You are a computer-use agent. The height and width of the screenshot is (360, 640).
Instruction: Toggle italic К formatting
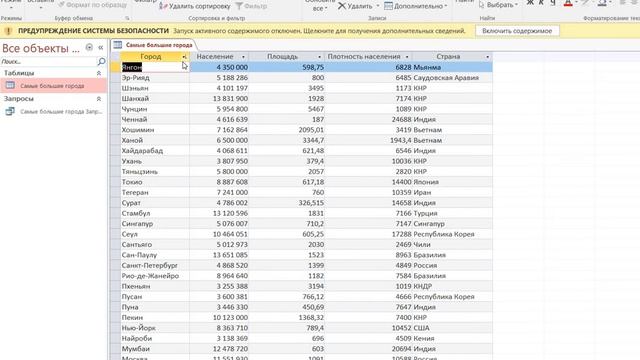coord(541,3)
